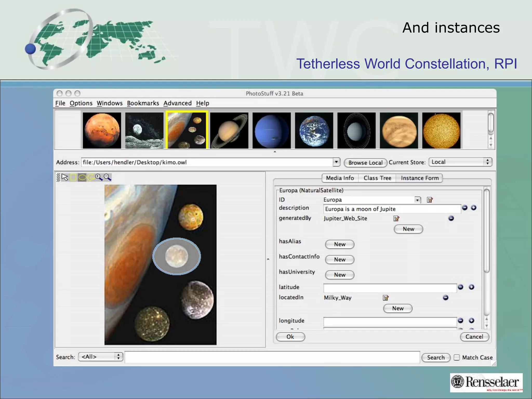Screen dimensions: 532x399
Task: Switch to the Instance Form tab
Action: click(420, 178)
